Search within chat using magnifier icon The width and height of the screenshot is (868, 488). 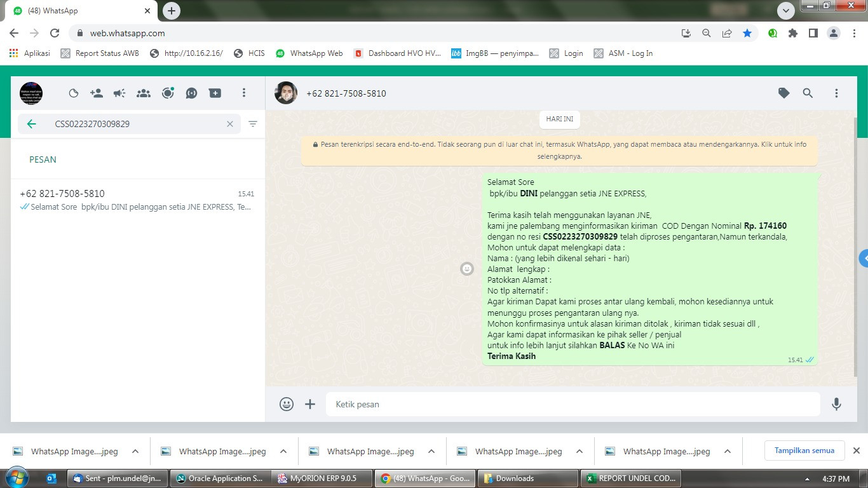point(808,93)
